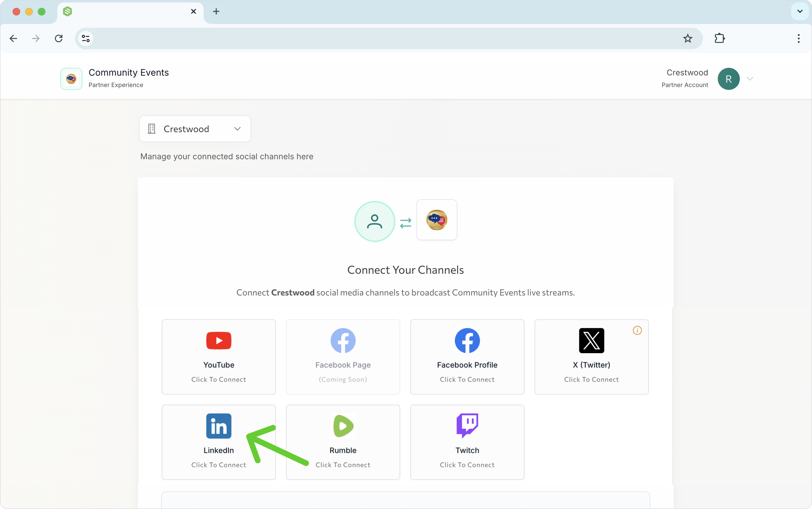Click the Facebook Profile label text

467,365
